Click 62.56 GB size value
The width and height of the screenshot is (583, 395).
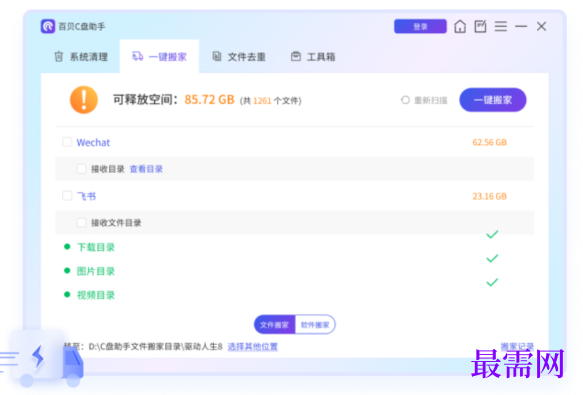coord(489,142)
